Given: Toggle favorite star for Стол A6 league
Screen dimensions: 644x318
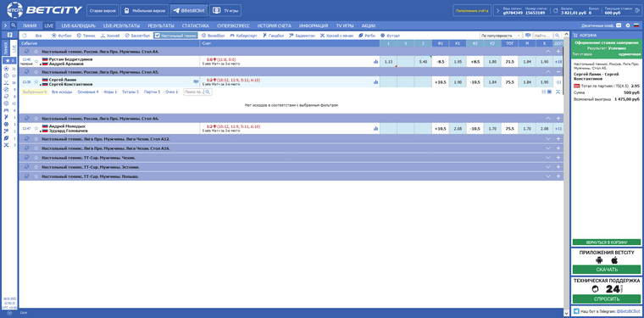Looking at the screenshot, I should click(36, 119).
